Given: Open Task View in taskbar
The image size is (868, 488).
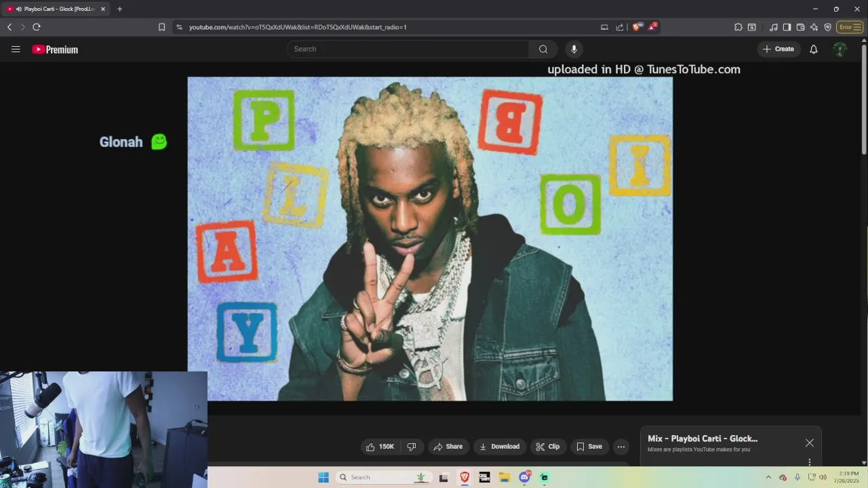Looking at the screenshot, I should [x=443, y=477].
